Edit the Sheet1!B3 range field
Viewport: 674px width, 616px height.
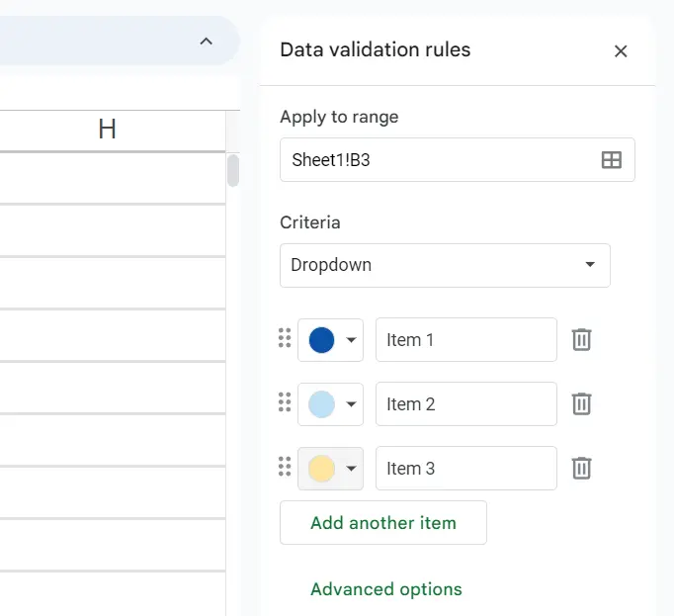click(x=458, y=159)
